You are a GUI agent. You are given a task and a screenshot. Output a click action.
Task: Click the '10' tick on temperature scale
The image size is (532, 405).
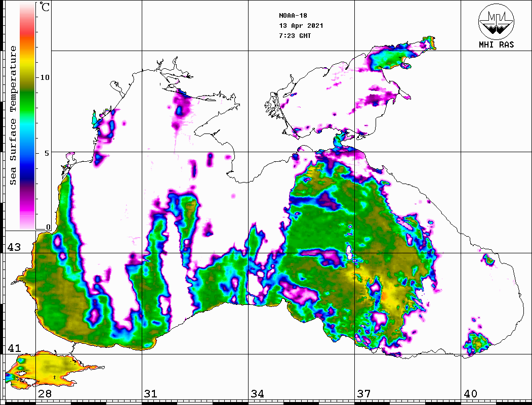(x=45, y=77)
